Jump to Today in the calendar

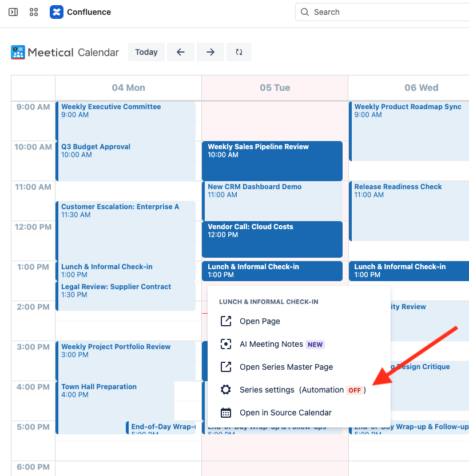(x=146, y=52)
